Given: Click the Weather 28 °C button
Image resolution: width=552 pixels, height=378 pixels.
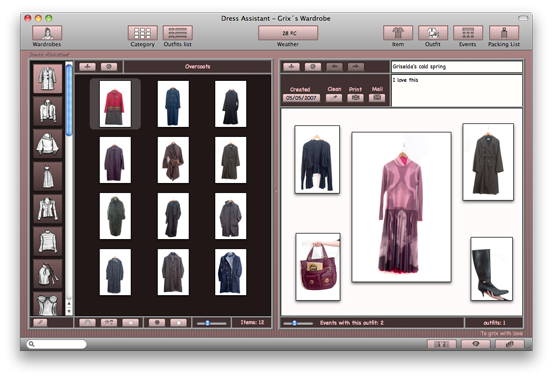Looking at the screenshot, I should [288, 33].
